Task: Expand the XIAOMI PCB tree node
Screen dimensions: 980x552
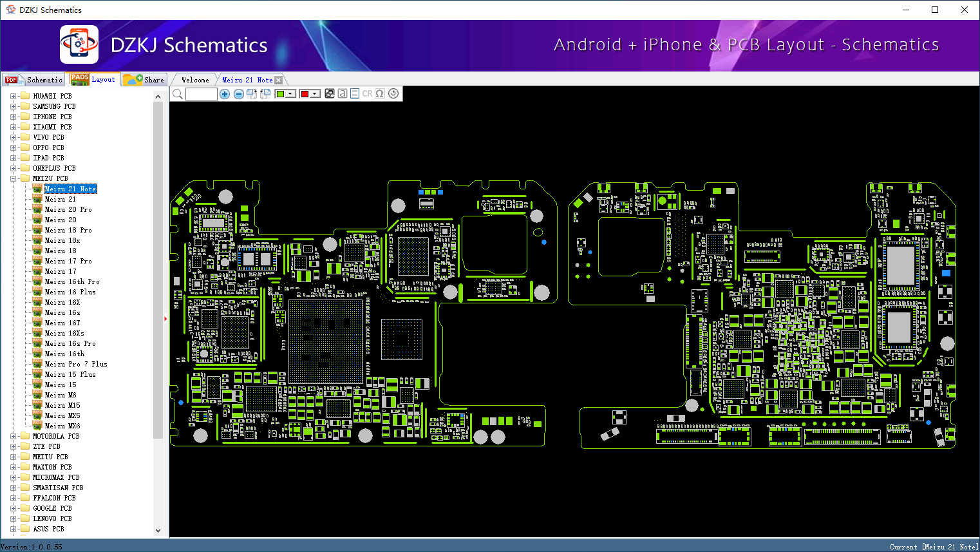Action: click(13, 127)
